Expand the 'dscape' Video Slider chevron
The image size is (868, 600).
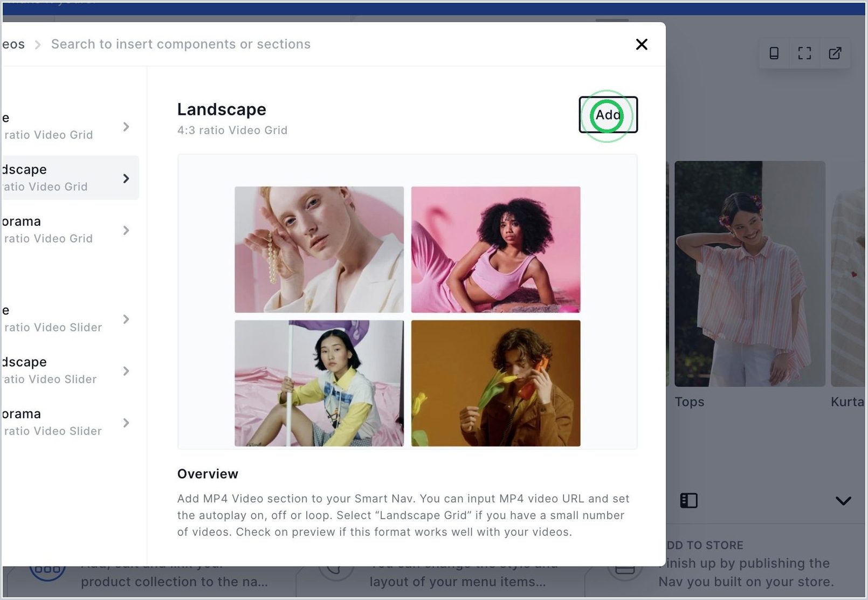[126, 371]
